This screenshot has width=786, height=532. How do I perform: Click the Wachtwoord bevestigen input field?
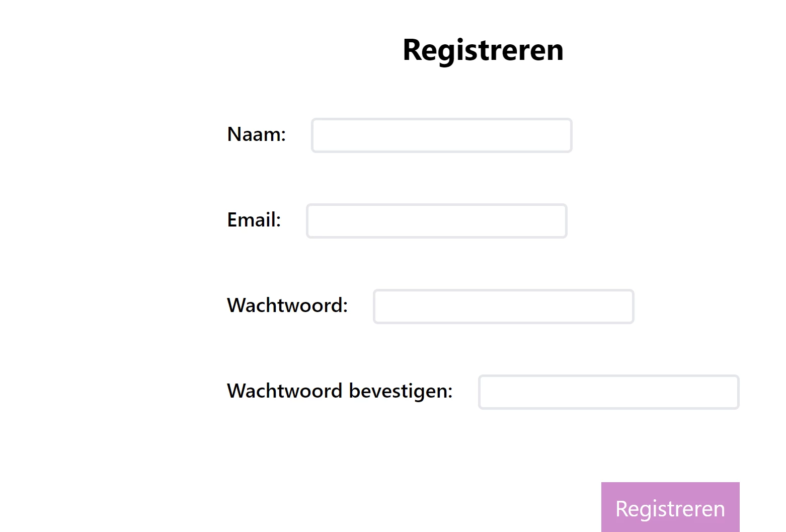point(608,392)
